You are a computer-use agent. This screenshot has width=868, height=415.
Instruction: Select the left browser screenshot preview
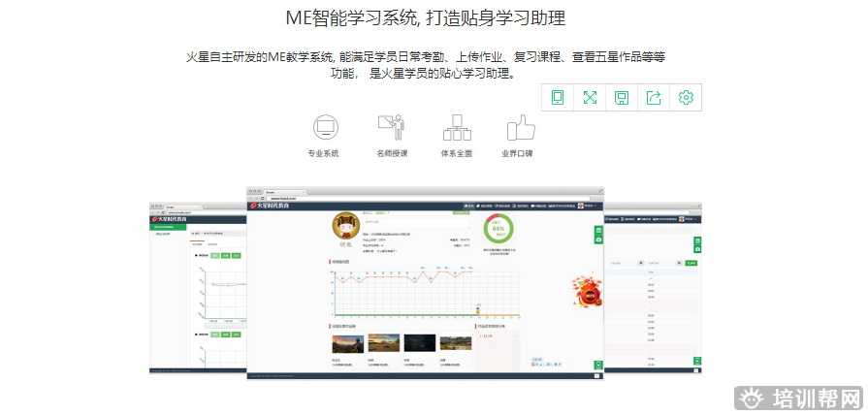(x=197, y=289)
